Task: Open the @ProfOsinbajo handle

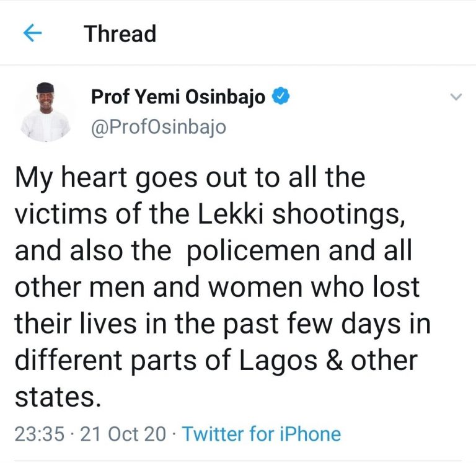Action: pyautogui.click(x=159, y=126)
